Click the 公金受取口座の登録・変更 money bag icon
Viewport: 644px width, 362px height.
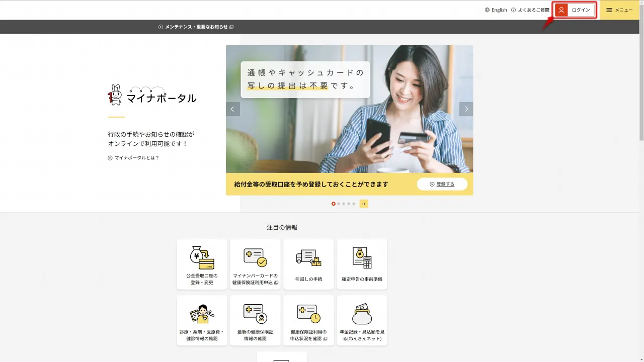202,258
